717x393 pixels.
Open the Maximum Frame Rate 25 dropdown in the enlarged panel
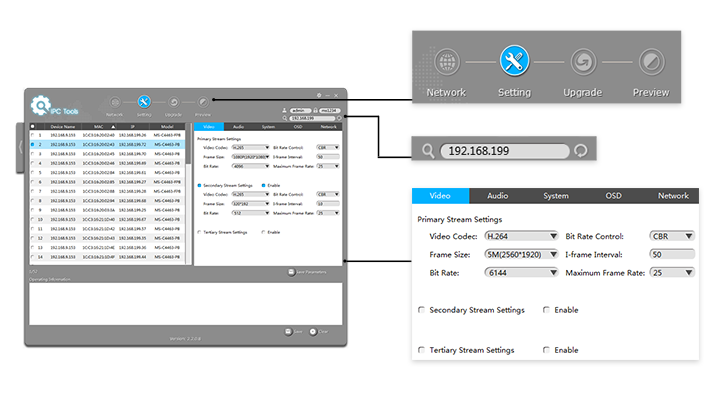click(672, 273)
